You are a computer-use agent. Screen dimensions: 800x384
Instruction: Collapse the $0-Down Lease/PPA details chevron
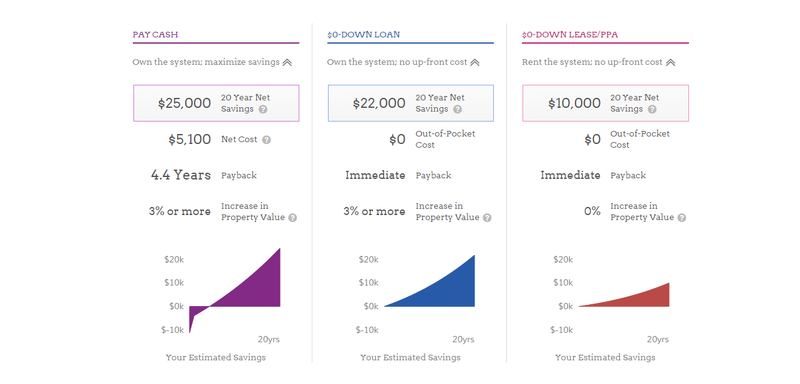tap(670, 62)
